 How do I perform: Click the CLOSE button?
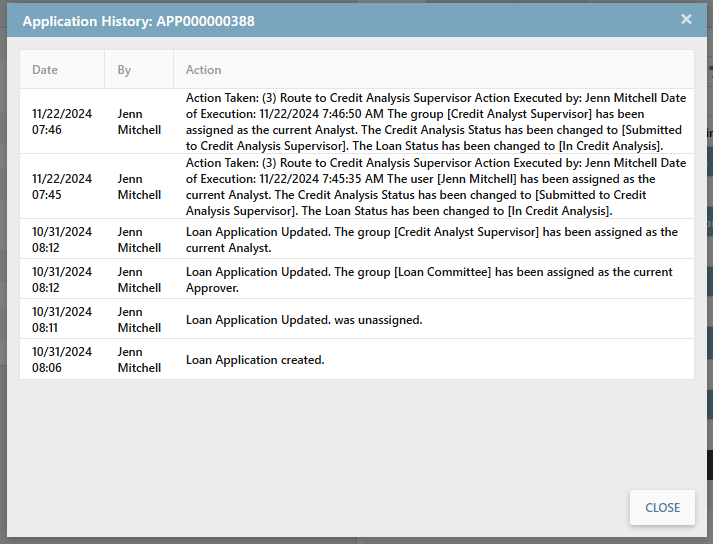pyautogui.click(x=662, y=507)
